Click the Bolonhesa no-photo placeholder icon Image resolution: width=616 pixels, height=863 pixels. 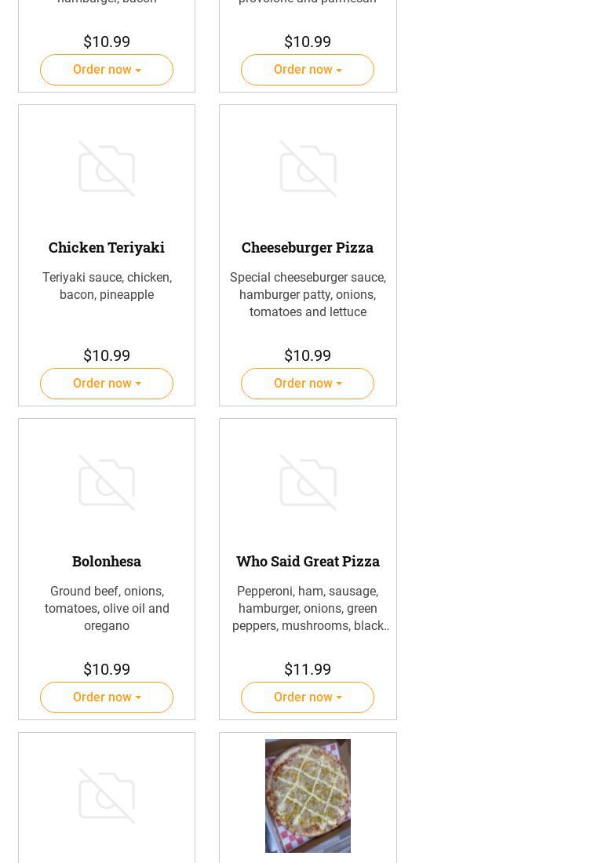click(107, 482)
